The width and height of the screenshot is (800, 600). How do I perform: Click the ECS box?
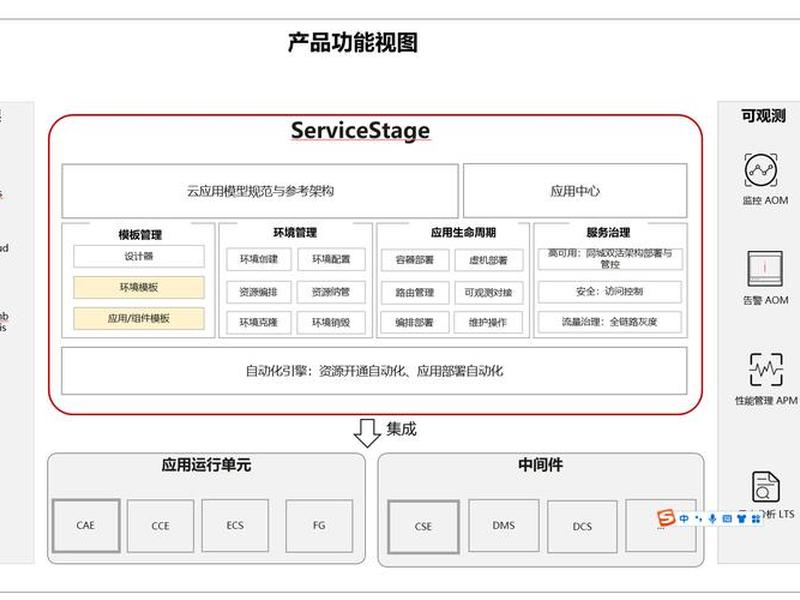(235, 526)
